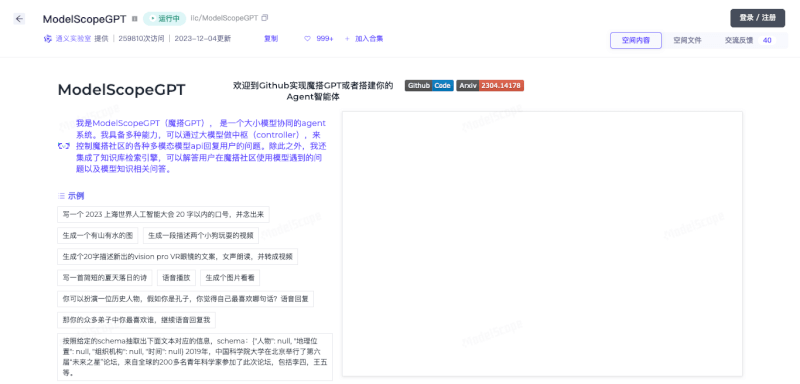
Task: Select the 语音播放 example
Action: tap(176, 278)
